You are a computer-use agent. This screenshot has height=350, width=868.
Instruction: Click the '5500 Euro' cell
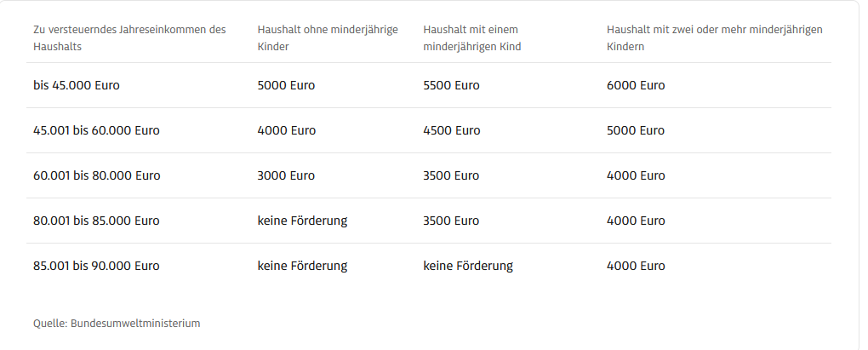pyautogui.click(x=451, y=85)
